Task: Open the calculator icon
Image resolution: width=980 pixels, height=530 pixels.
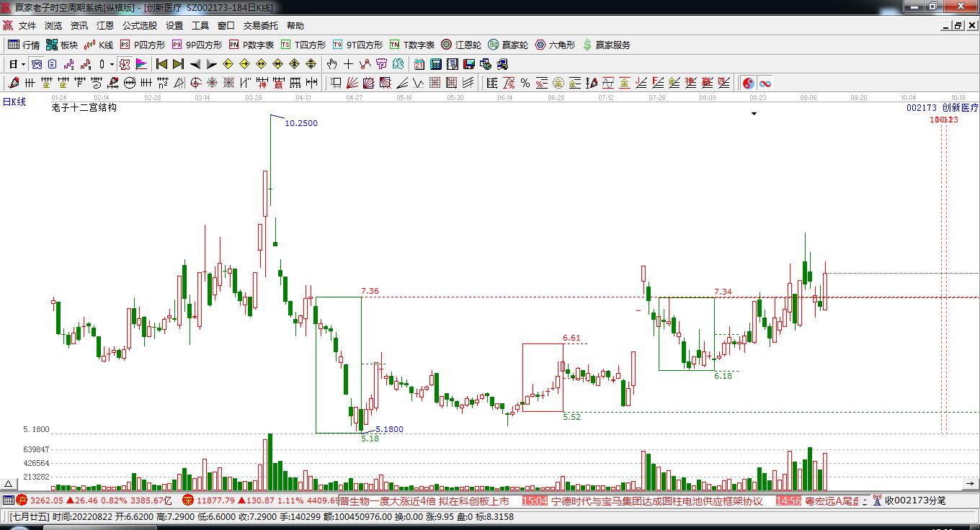Action: pos(435,64)
